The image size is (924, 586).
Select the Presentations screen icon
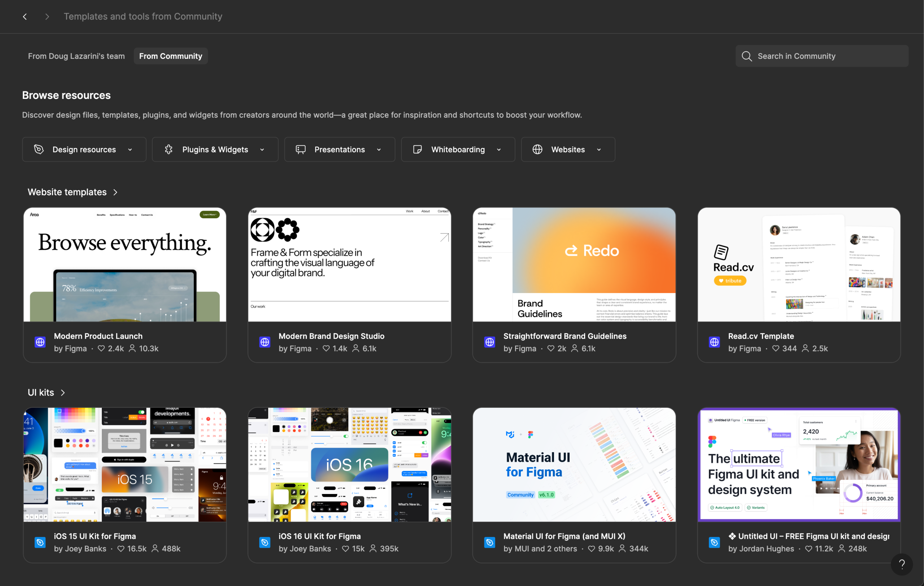300,149
